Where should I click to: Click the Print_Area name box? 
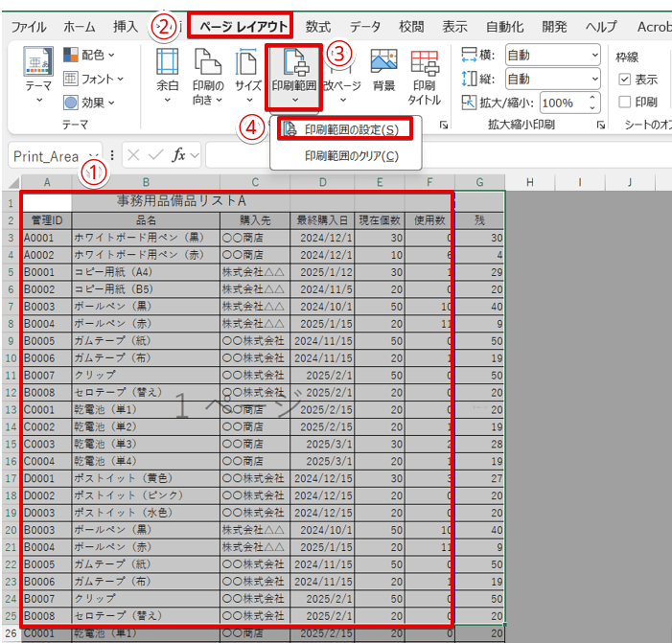46,156
